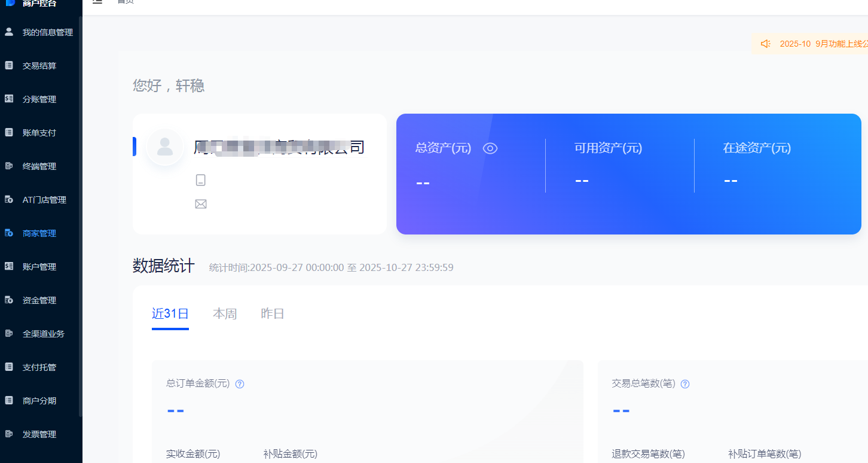
Task: Click the merchant avatar placeholder
Action: (165, 147)
